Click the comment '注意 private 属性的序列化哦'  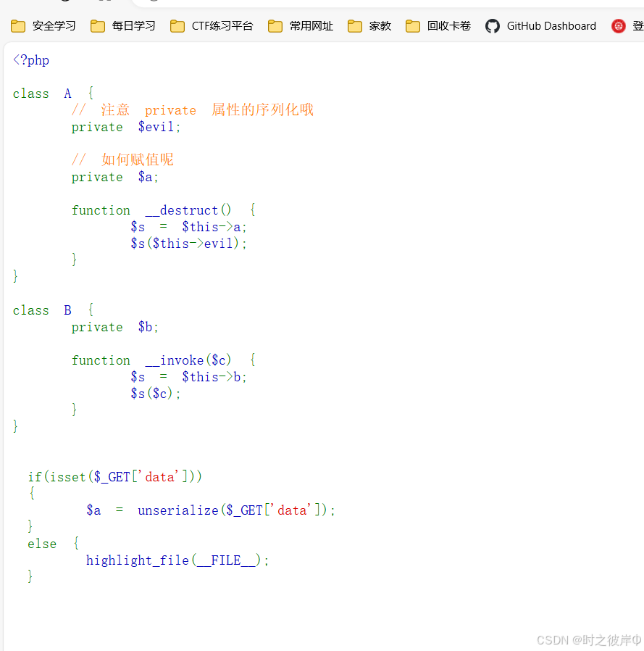click(193, 110)
